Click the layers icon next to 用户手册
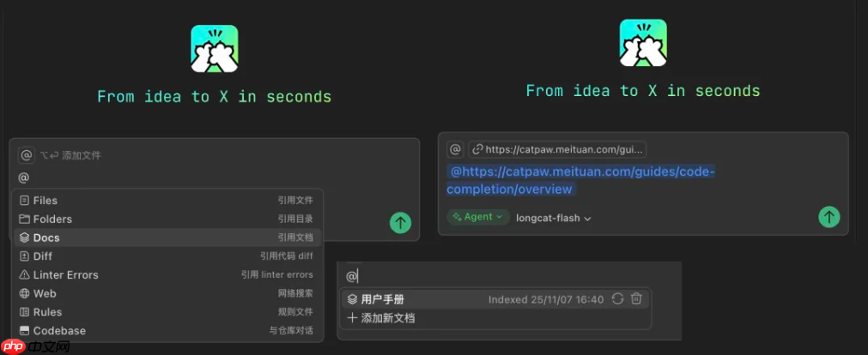Screen dimensions: 868x355 click(x=352, y=299)
